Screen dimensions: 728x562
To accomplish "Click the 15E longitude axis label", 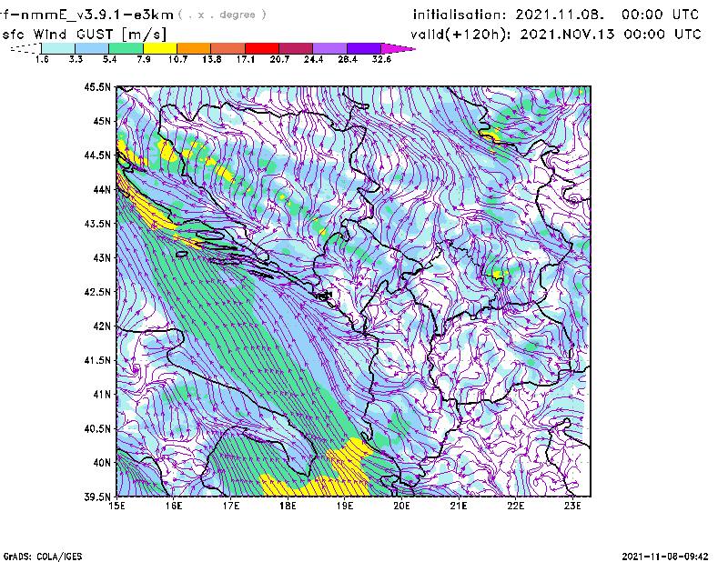I will click(x=117, y=506).
